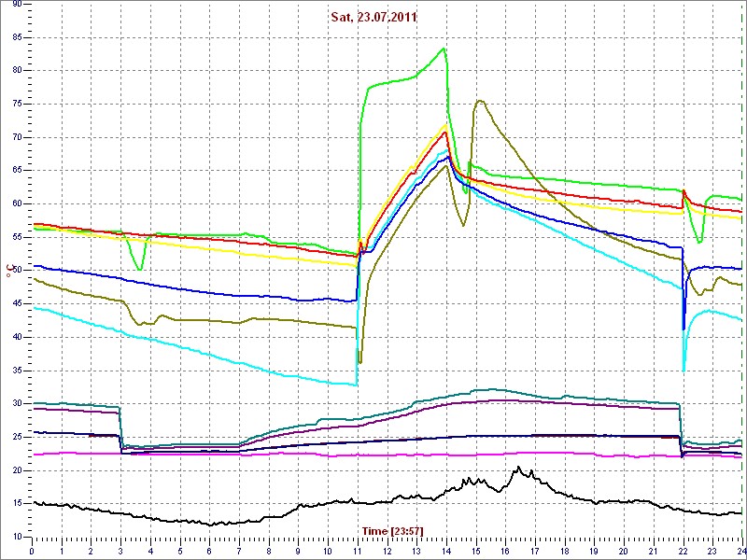Click the chart title 'Sat, 23.07.2011'
747x560 pixels.
[374, 18]
